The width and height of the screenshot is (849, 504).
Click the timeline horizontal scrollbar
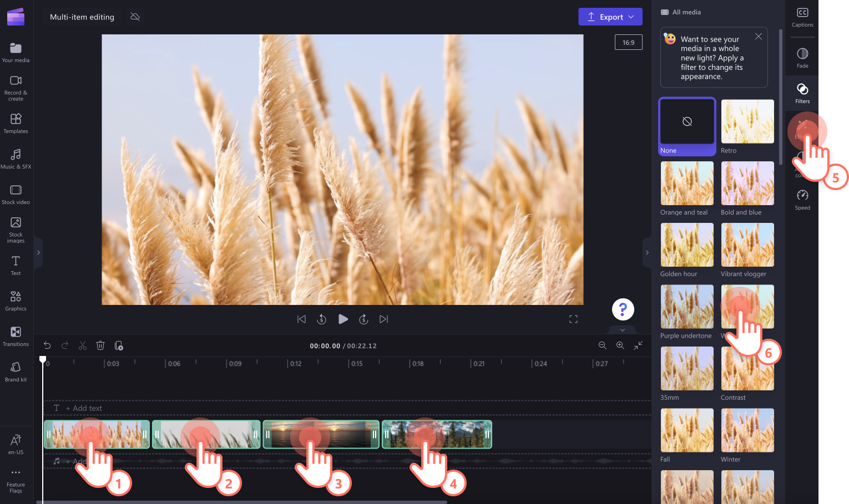point(241,502)
